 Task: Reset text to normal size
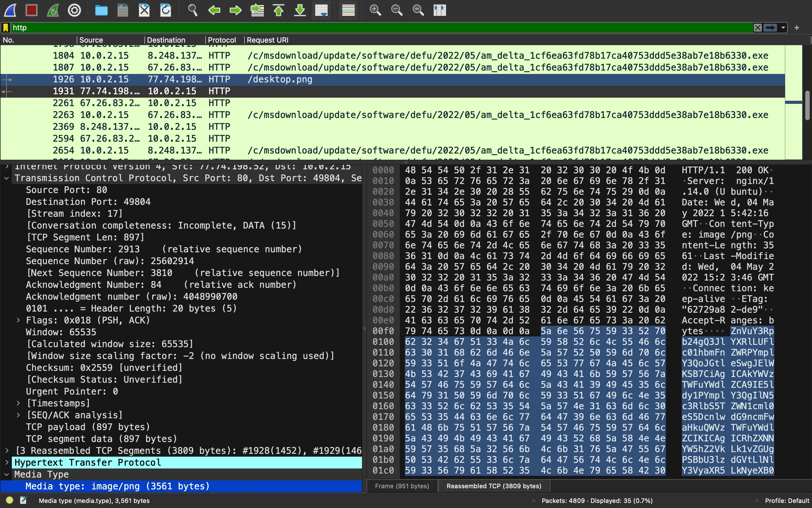click(418, 10)
